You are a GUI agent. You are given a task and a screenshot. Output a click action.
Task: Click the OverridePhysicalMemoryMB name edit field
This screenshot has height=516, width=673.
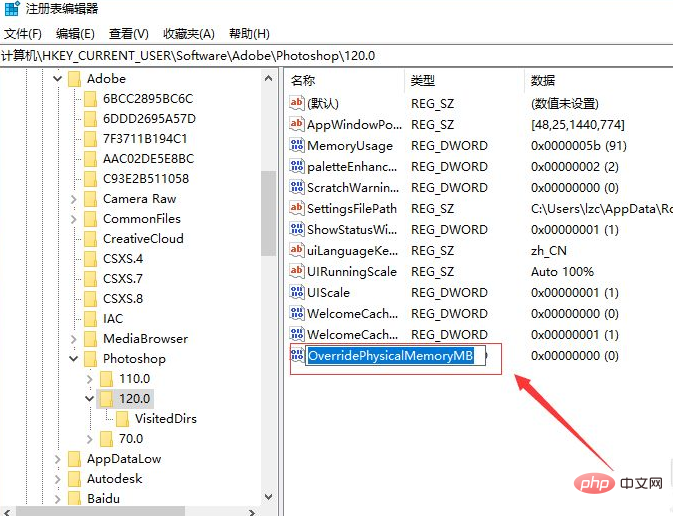(x=395, y=356)
